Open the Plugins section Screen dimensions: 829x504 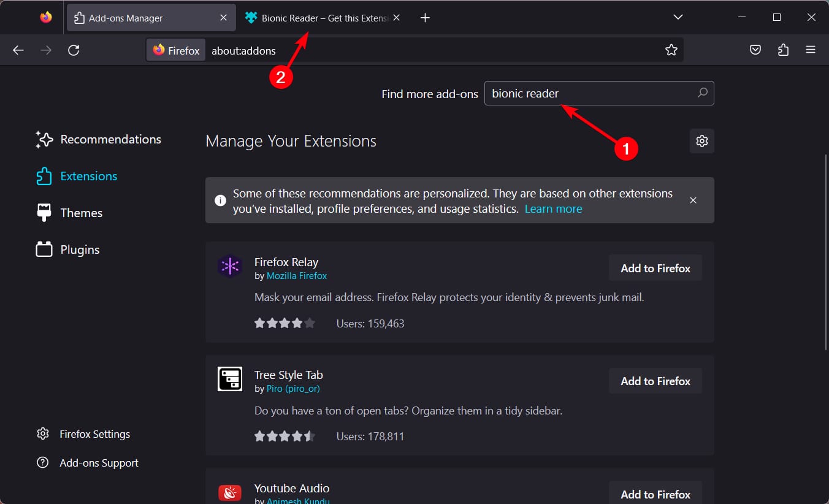tap(79, 250)
